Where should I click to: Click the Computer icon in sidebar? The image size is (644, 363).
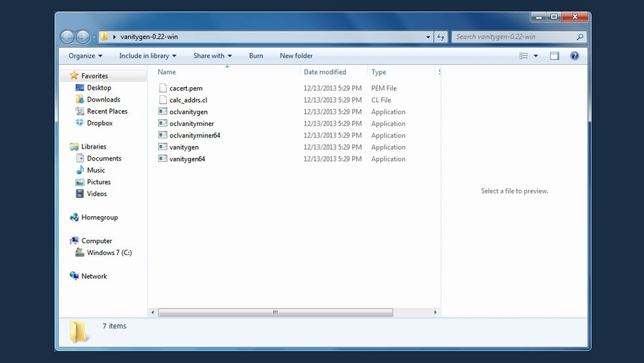click(x=74, y=240)
